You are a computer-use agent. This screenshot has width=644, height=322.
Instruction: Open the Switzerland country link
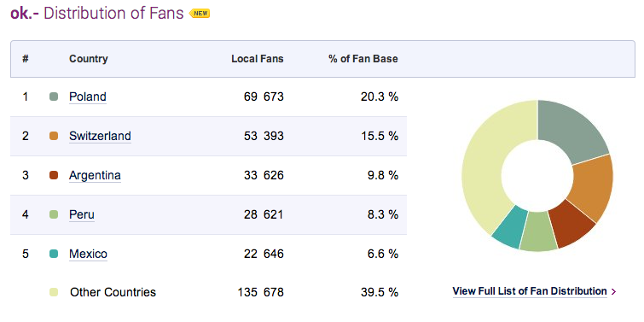coord(100,136)
